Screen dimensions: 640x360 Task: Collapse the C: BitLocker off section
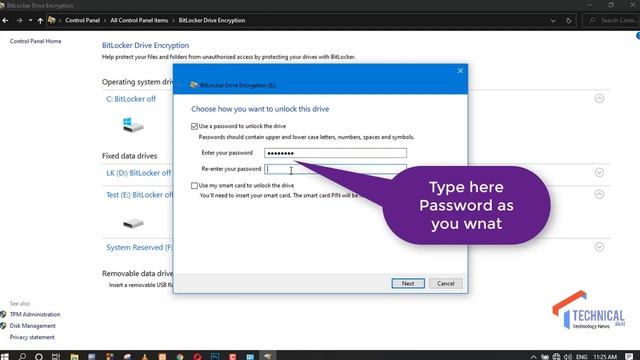599,99
